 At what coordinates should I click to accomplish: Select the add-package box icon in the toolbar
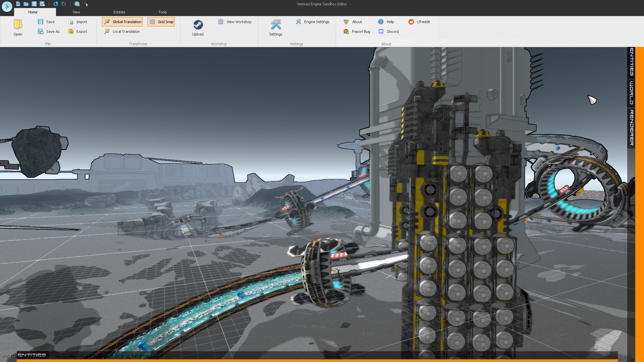pos(77,4)
